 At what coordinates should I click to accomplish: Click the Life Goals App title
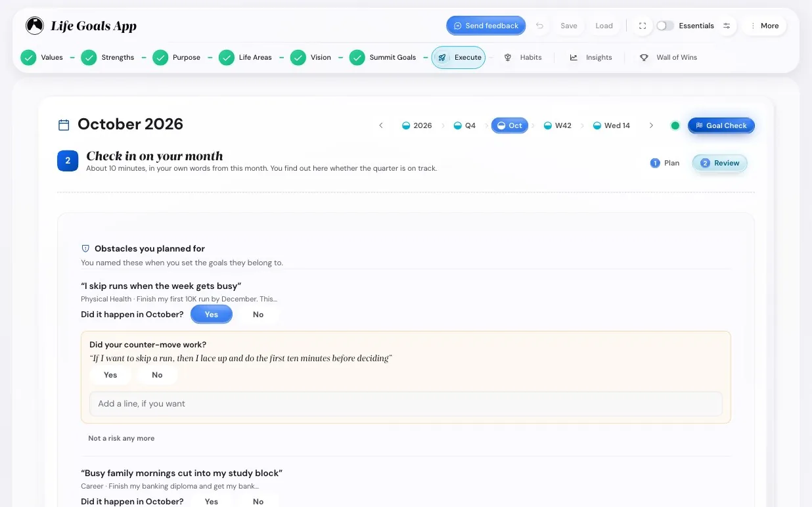coord(93,26)
